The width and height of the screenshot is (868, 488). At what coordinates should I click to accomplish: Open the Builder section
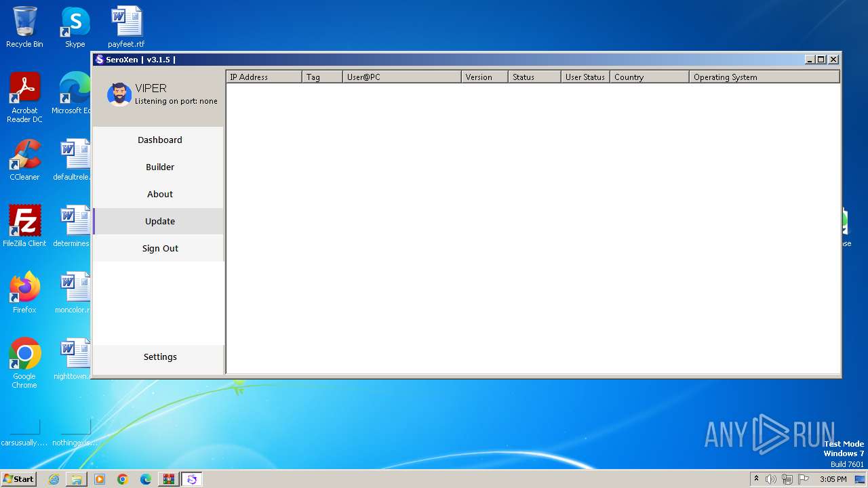[x=159, y=167]
